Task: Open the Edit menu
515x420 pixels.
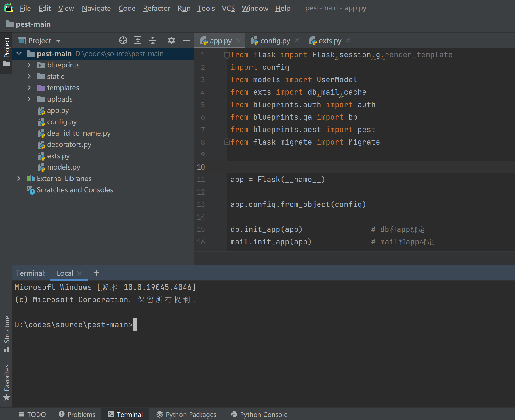Action: [x=45, y=8]
